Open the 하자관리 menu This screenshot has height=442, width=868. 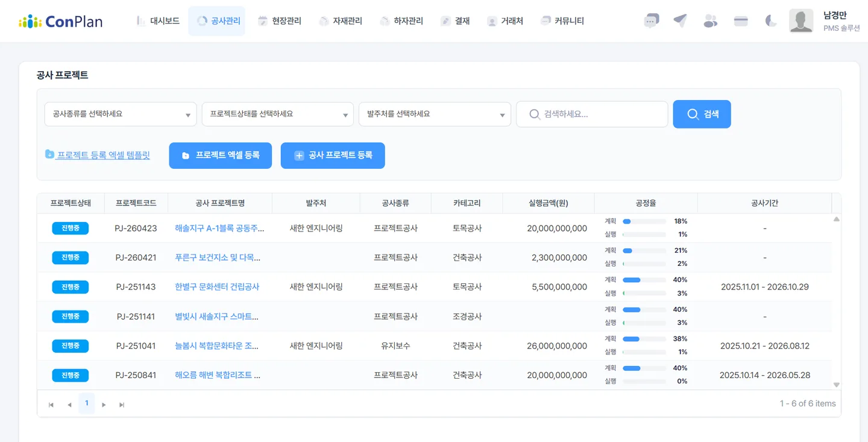pyautogui.click(x=401, y=21)
